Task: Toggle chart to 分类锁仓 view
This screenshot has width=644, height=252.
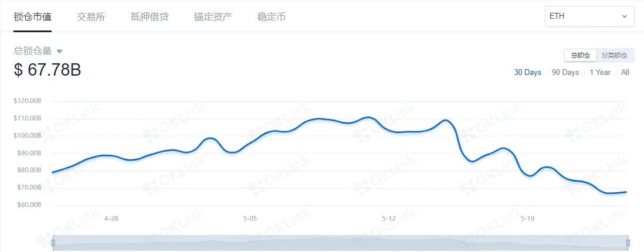Action: pos(614,55)
